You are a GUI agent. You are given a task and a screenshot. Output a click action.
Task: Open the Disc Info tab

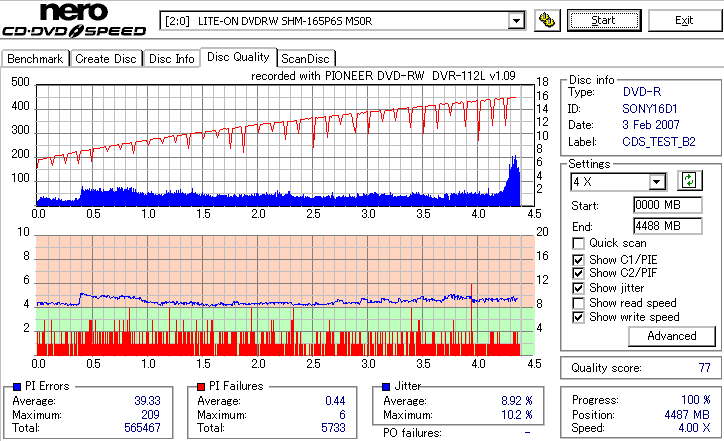171,59
